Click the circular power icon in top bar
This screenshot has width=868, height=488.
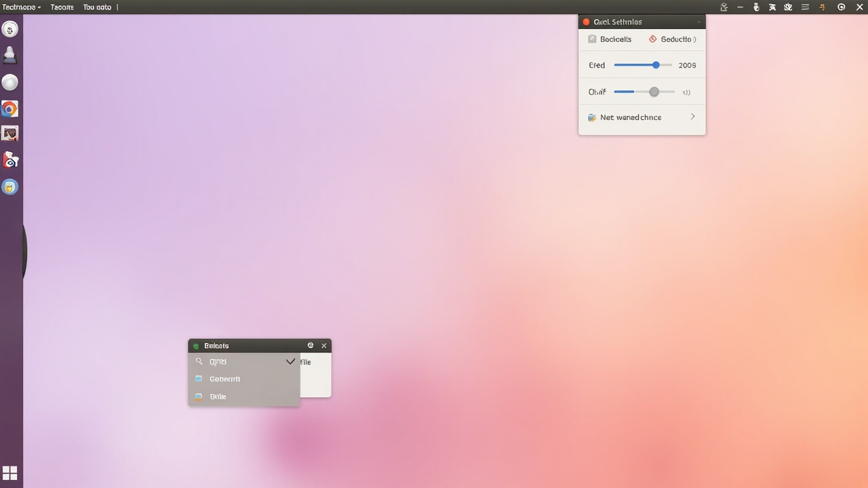[x=842, y=7]
